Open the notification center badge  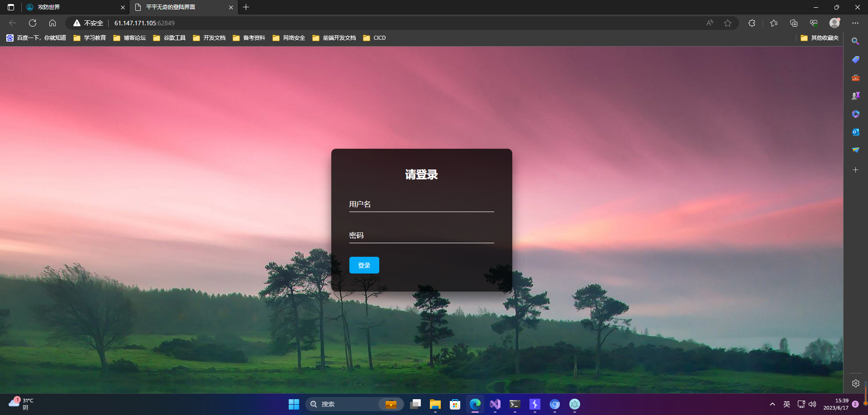pos(855,404)
